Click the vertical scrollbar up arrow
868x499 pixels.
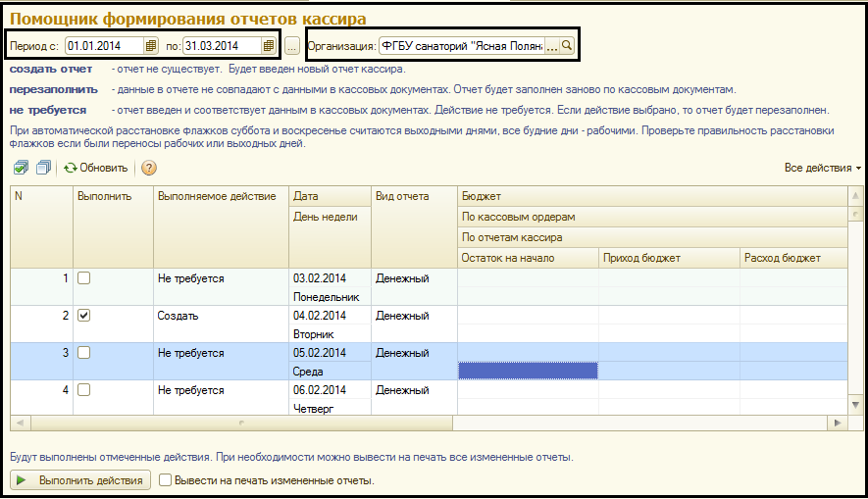pos(855,196)
